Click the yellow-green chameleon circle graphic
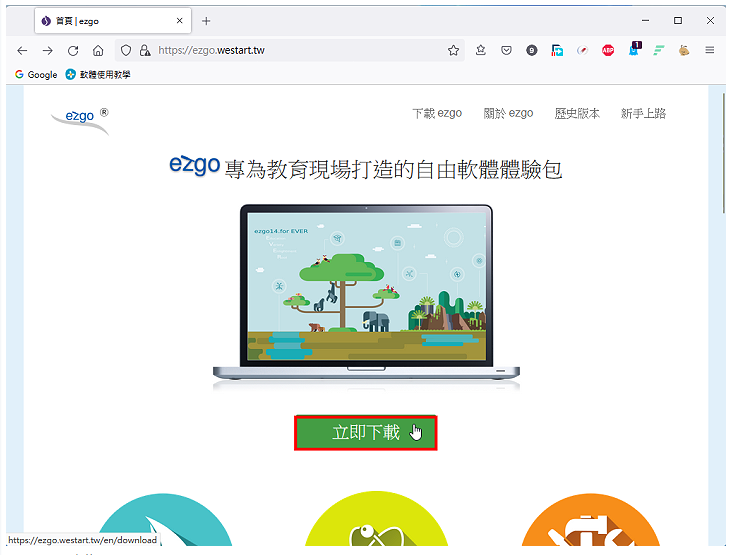The height and width of the screenshot is (555, 746). [x=376, y=519]
